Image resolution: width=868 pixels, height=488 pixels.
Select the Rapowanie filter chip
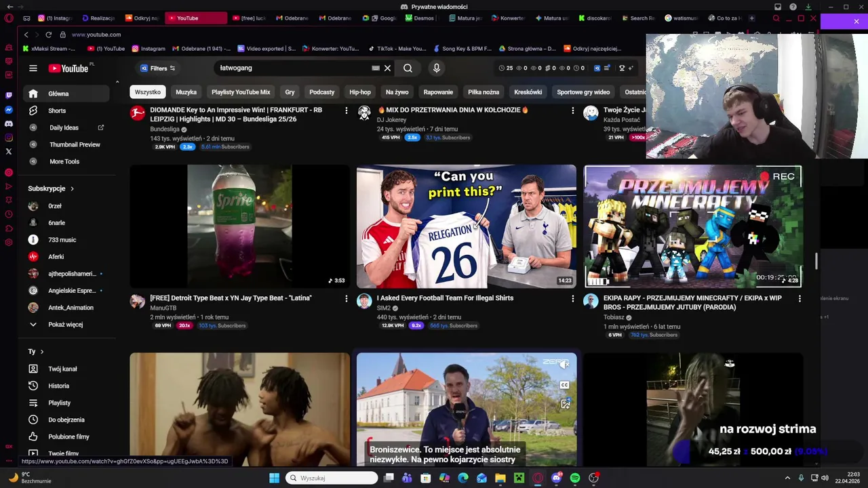(x=438, y=92)
